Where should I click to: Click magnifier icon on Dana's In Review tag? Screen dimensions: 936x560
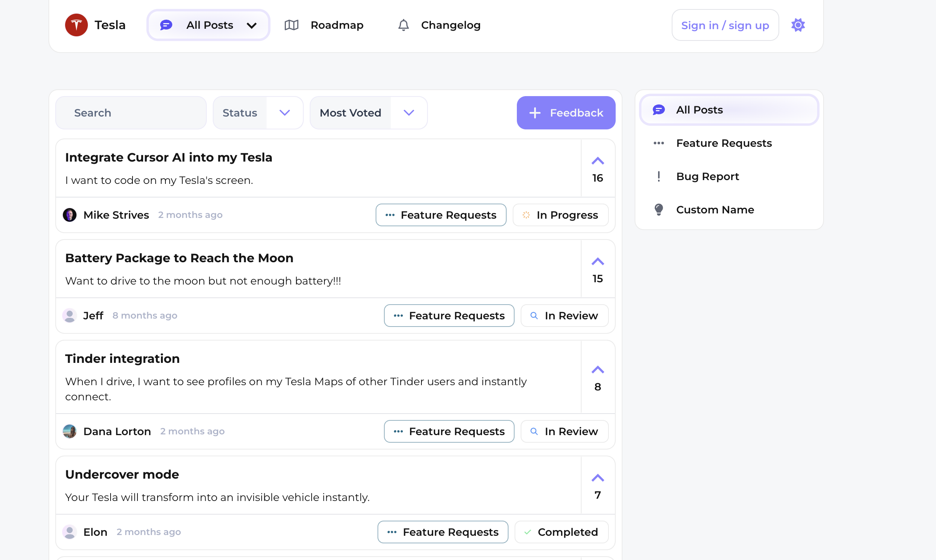tap(534, 431)
